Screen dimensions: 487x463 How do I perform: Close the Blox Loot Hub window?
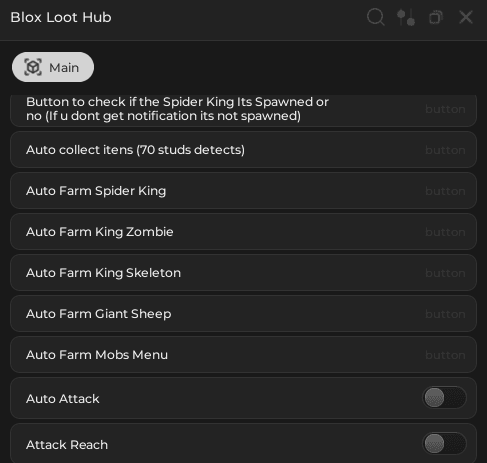click(466, 17)
